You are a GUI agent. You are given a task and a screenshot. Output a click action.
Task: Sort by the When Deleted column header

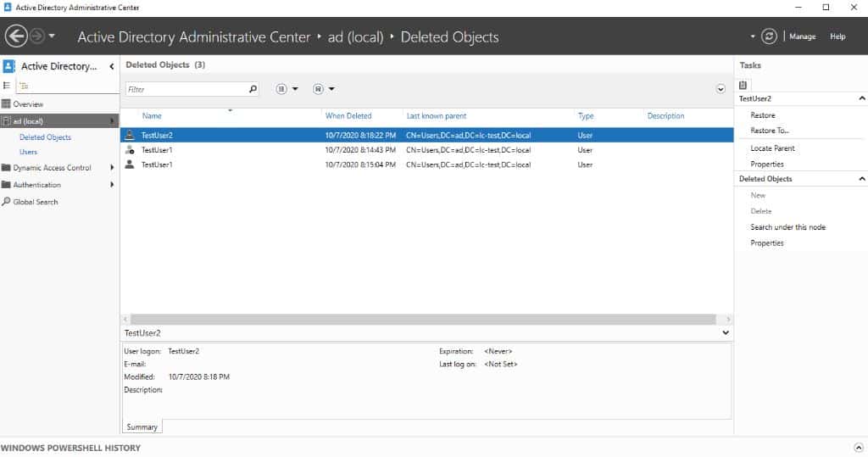[x=348, y=116]
